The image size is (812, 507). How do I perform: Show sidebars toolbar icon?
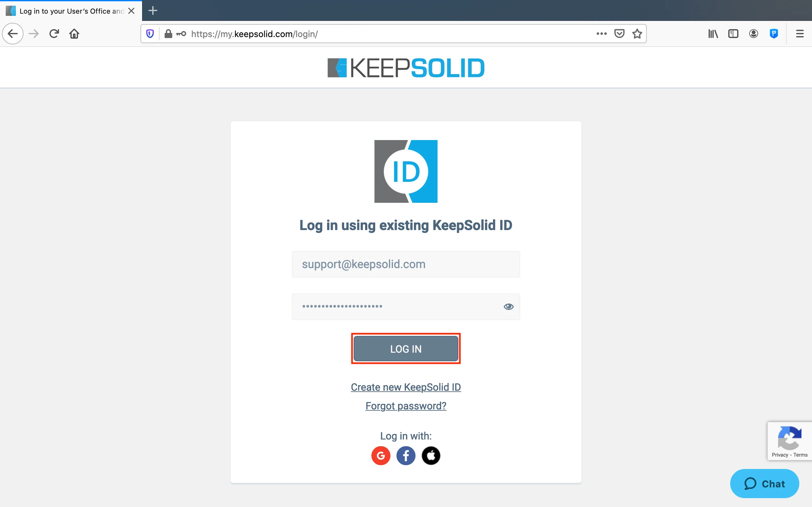point(733,34)
